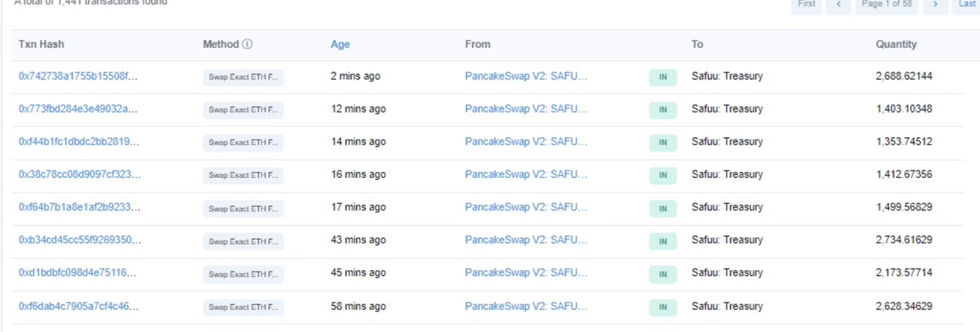Image resolution: width=980 pixels, height=332 pixels.
Task: Open transaction hash 0xd1bdbfc098d4e75116
Action: (x=78, y=272)
